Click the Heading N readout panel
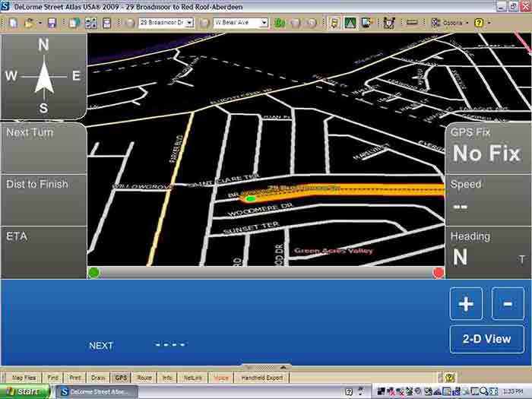The height and width of the screenshot is (399, 532). pyautogui.click(x=488, y=252)
